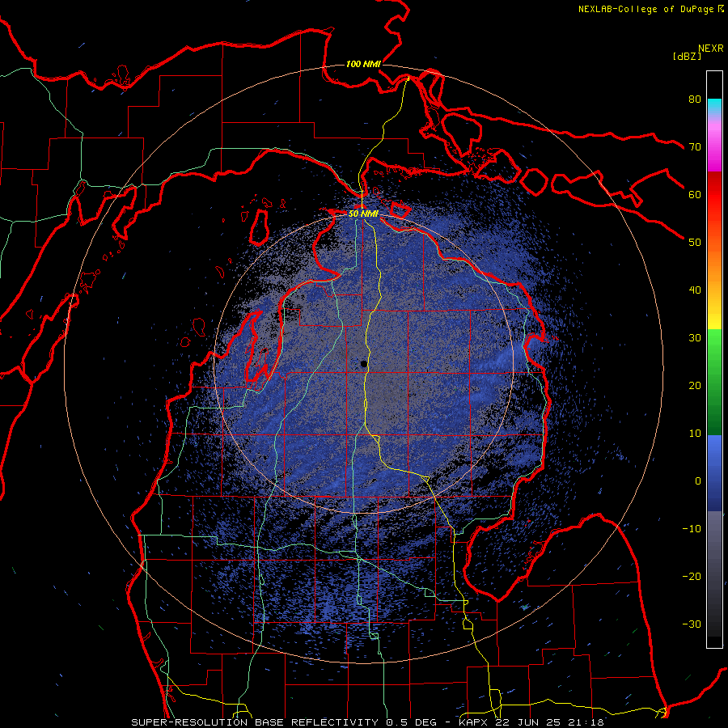
Task: Click the KAPX station identifier in caption
Action: (475, 722)
